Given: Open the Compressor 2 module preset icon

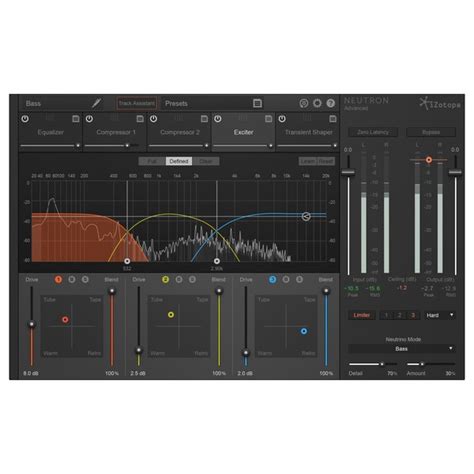Looking at the screenshot, I should coord(204,119).
